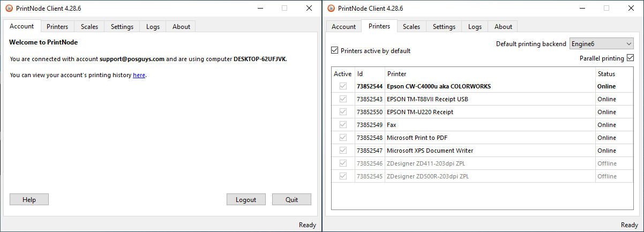The height and width of the screenshot is (232, 644).
Task: Open printing history 'here' link
Action: pyautogui.click(x=139, y=76)
